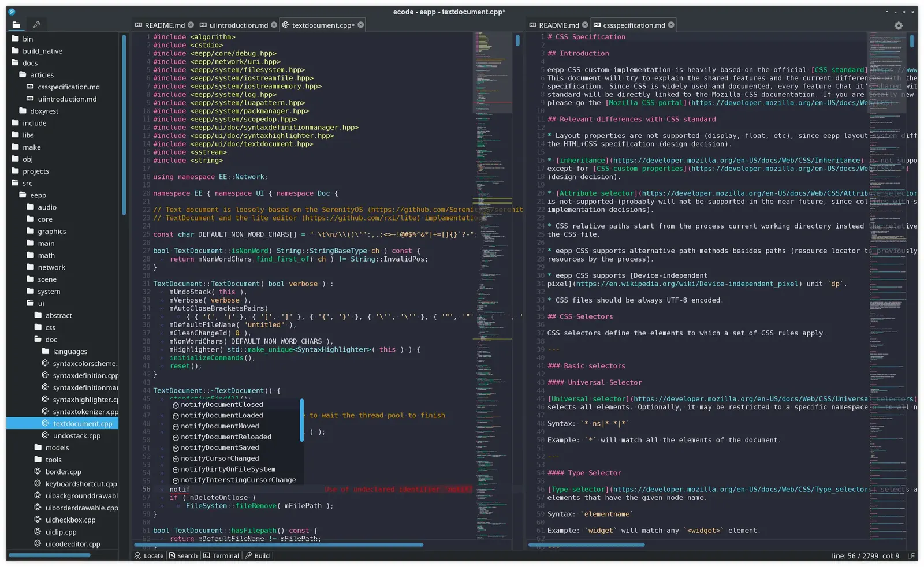Image resolution: width=924 pixels, height=567 pixels.
Task: Close the cssspecification.md tab
Action: (x=671, y=25)
